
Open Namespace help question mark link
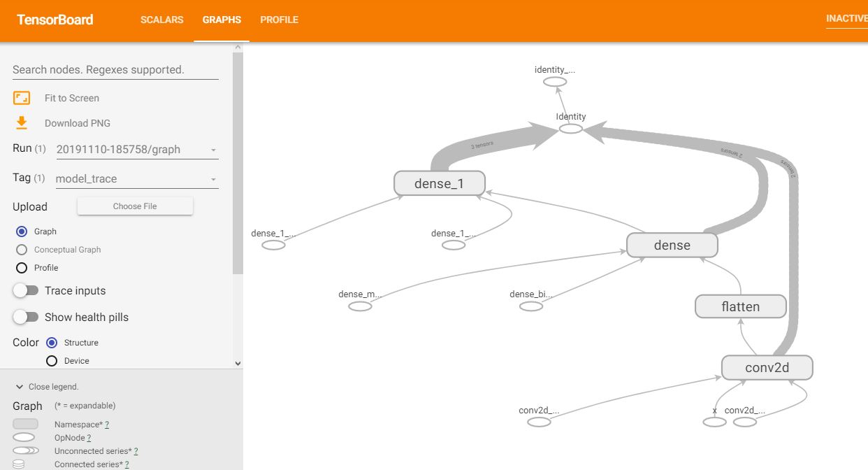click(x=107, y=425)
